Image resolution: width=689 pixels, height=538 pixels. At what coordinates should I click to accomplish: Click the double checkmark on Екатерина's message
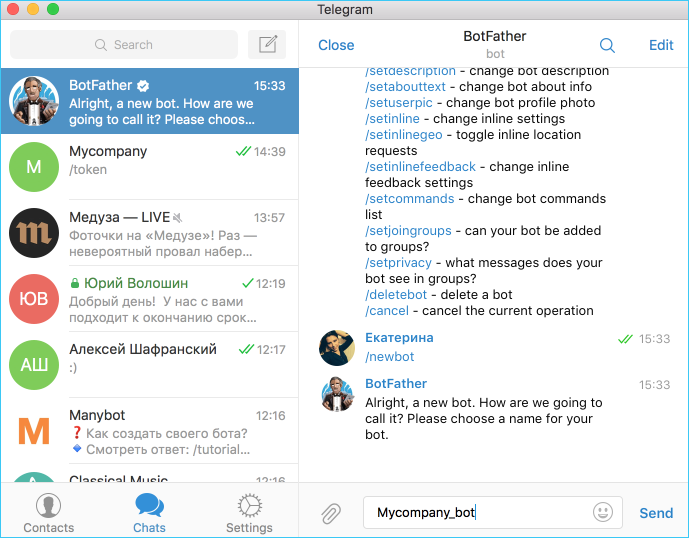click(x=625, y=339)
